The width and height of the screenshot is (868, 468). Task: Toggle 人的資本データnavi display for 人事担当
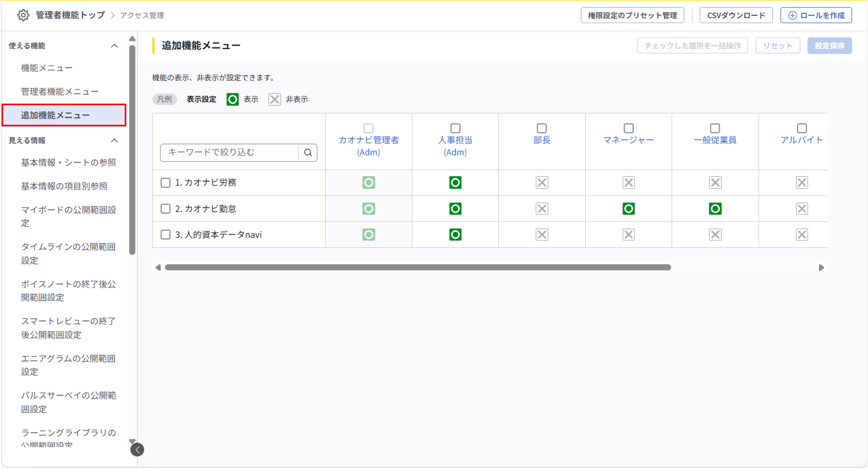pyautogui.click(x=455, y=235)
